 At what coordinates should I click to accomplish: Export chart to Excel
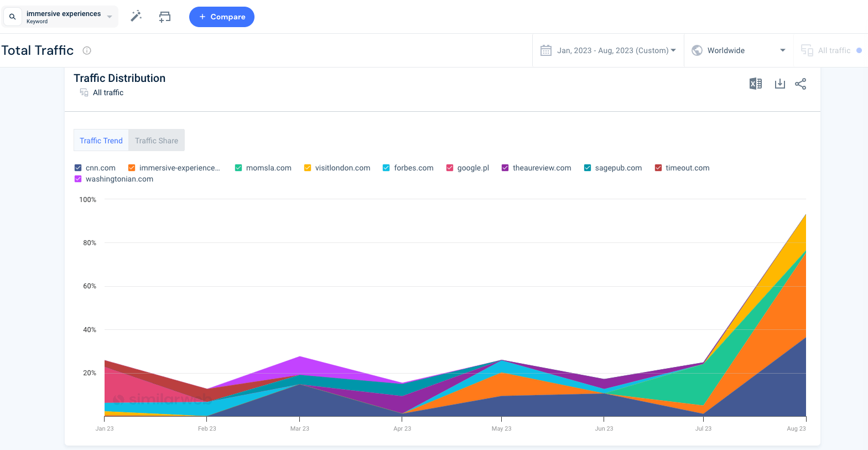[756, 84]
